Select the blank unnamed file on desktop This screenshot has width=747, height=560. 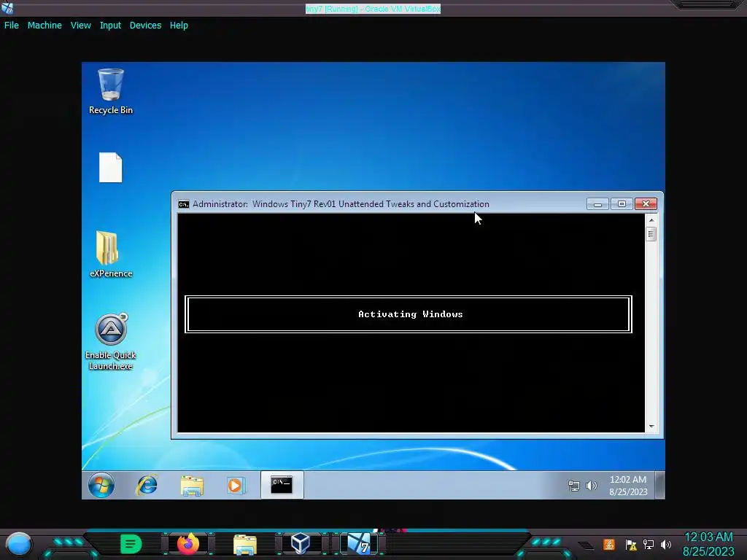[x=111, y=167]
